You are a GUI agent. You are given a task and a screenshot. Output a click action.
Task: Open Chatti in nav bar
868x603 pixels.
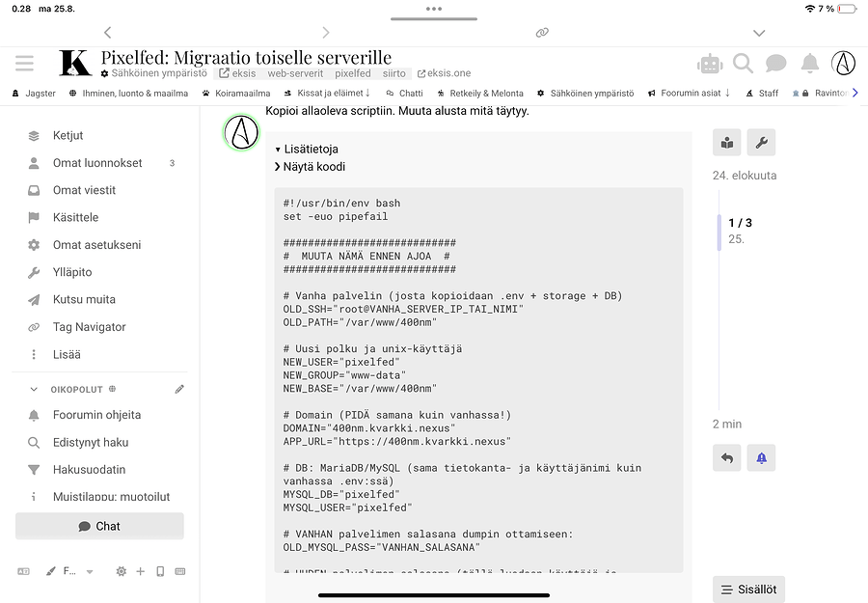405,93
